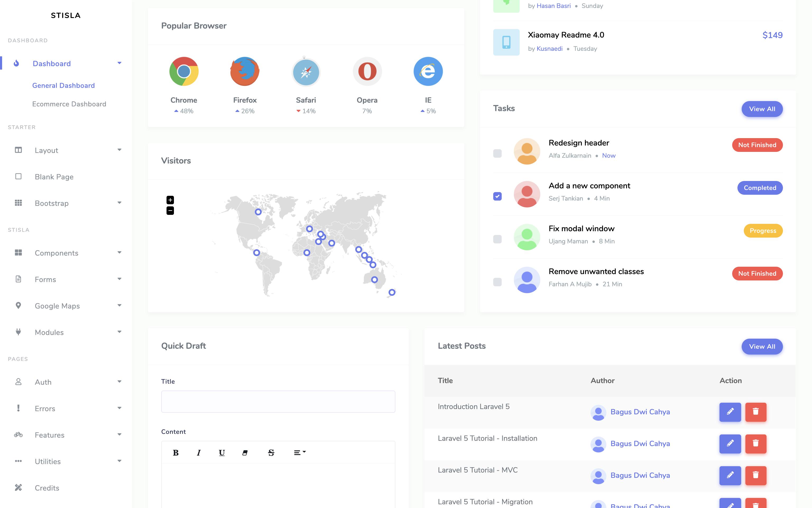Click the Internet Explorer icon
This screenshot has height=508, width=812.
point(428,71)
